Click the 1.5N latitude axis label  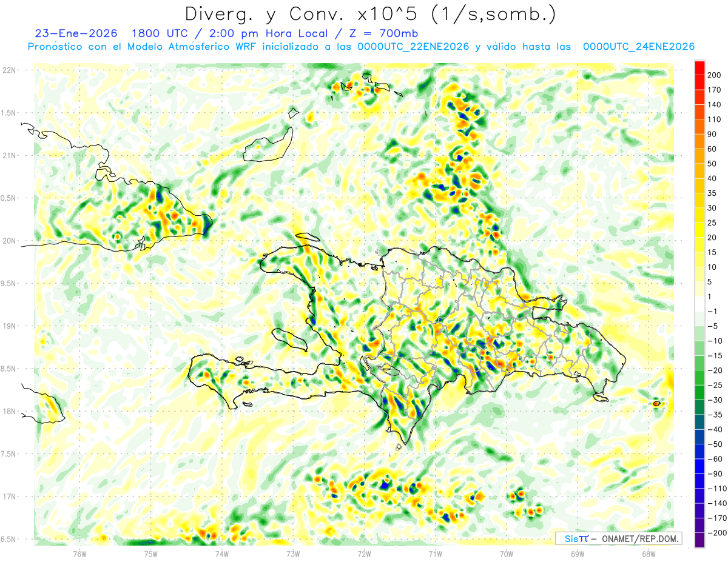[x=9, y=113]
